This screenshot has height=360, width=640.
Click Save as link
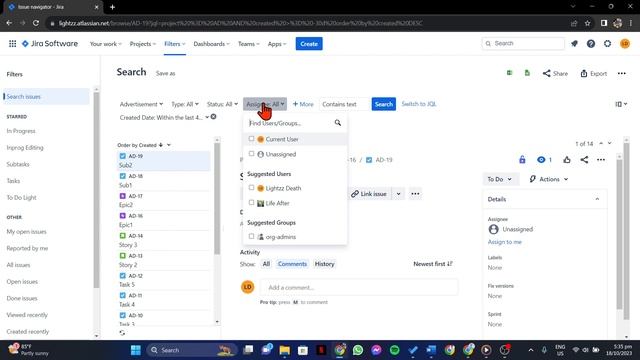pos(165,73)
